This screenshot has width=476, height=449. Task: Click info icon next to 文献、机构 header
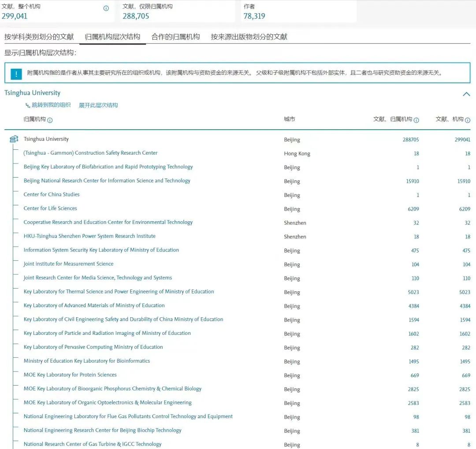[468, 120]
